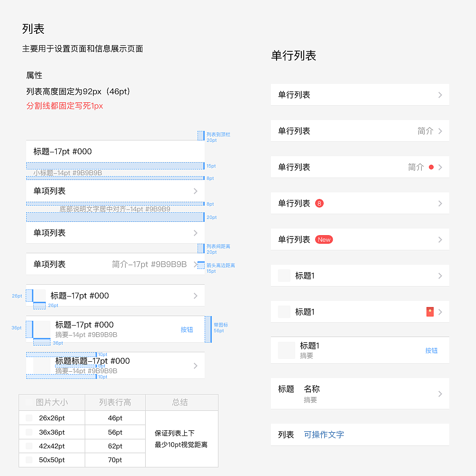Click the chevron icon on the first 单项列表 spec row
Image resolution: width=476 pixels, height=476 pixels.
coord(195,191)
